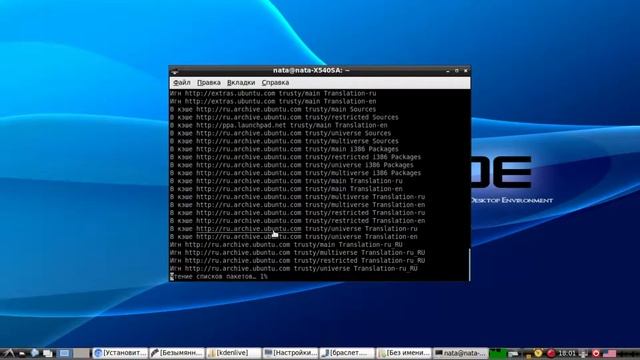Switch keyboard layout via US flag icon
This screenshot has width=640, height=360.
[609, 353]
